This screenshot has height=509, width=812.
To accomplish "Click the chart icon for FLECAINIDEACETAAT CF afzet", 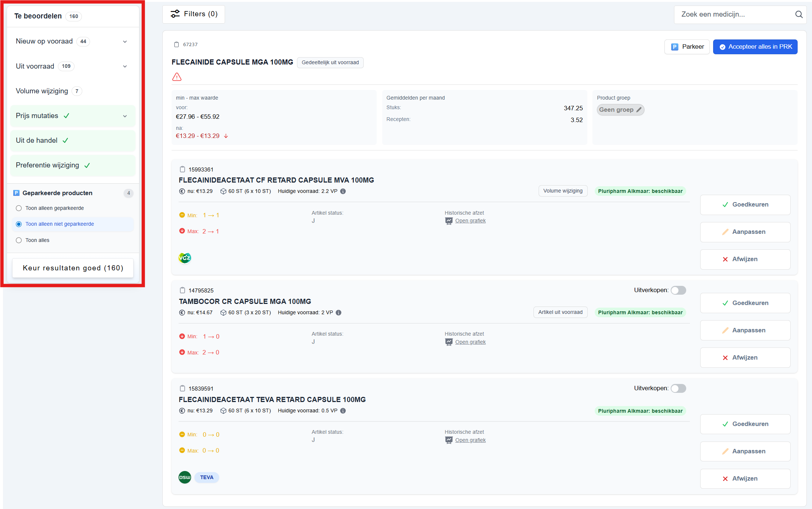I will coord(449,221).
